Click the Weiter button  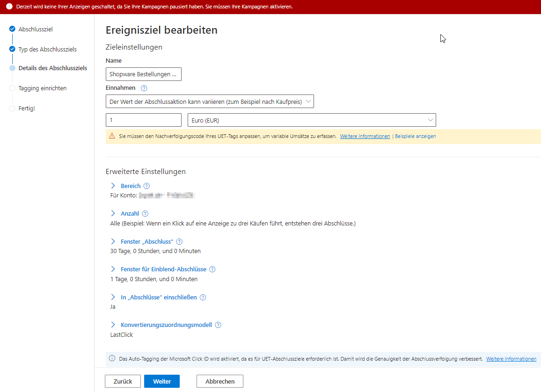coord(162,381)
